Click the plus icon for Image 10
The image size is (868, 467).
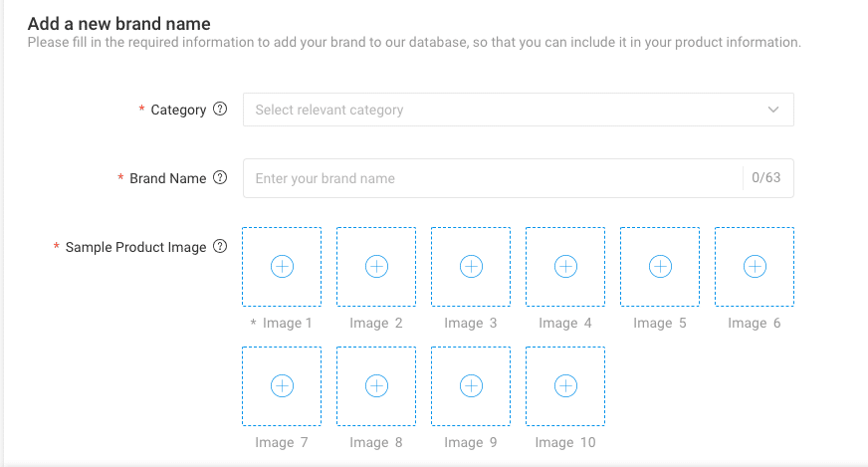point(565,385)
